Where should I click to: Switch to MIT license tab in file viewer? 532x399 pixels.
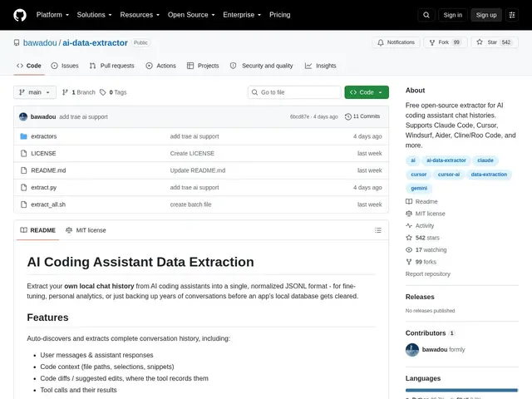pos(86,230)
